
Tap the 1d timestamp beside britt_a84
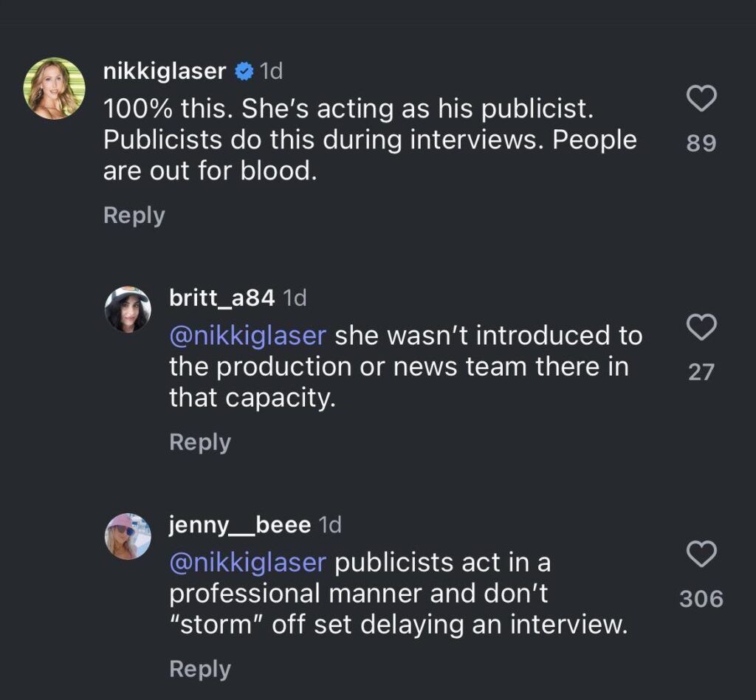(x=295, y=298)
